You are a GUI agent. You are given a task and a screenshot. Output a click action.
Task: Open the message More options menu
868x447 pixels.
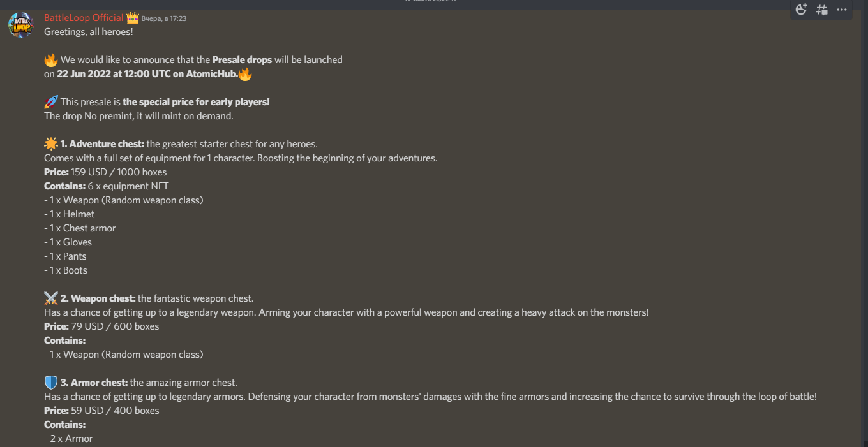coord(842,10)
